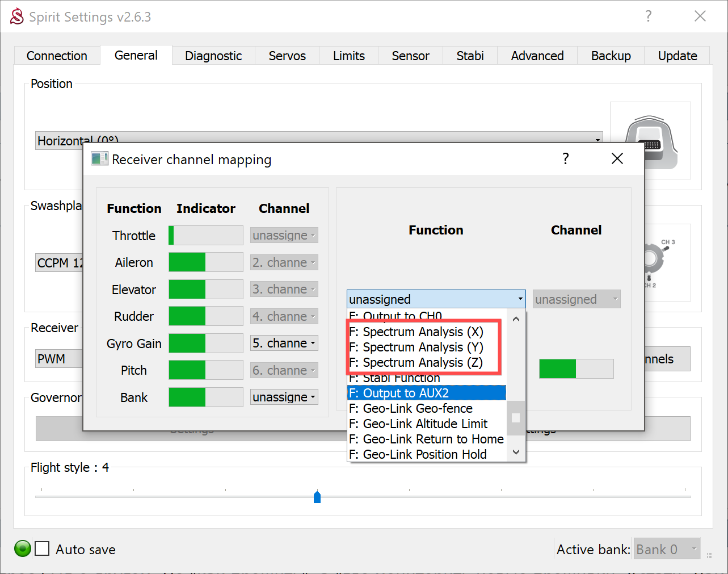Click the scroll down arrow in list
728x574 pixels.
click(x=516, y=452)
